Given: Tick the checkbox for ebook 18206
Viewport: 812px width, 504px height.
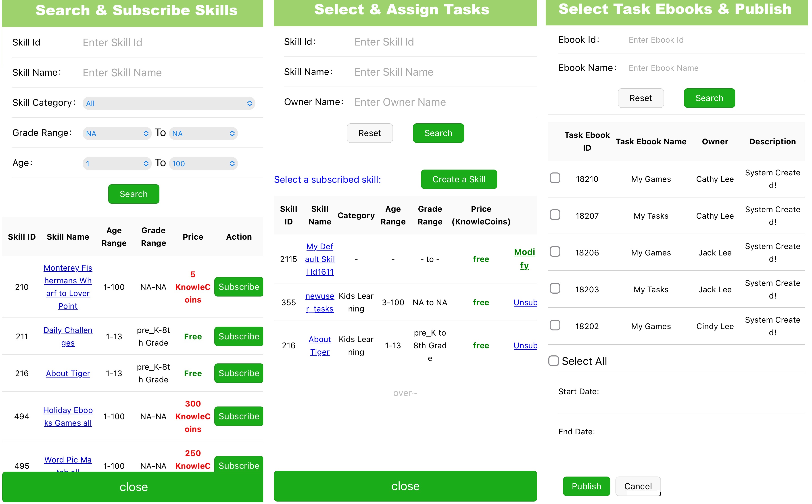Looking at the screenshot, I should coord(555,252).
